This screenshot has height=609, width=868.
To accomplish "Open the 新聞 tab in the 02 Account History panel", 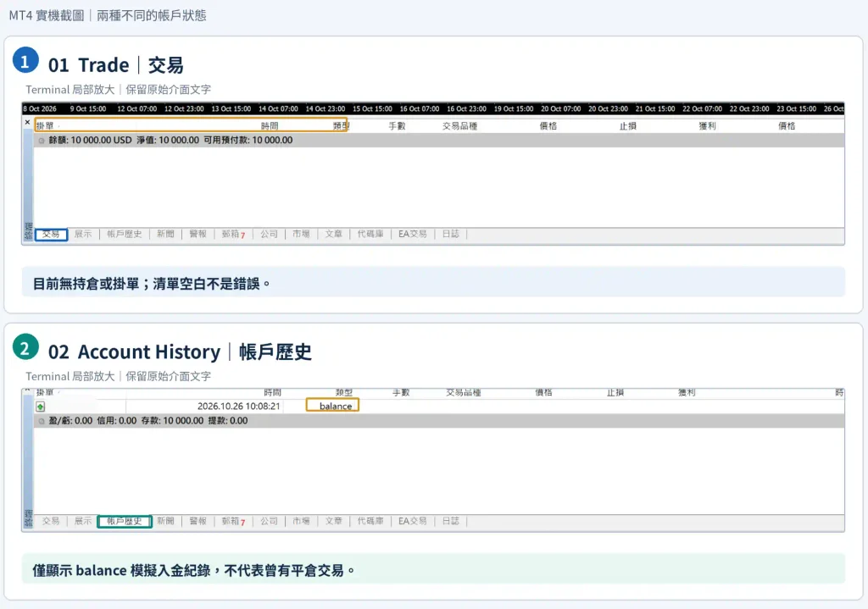I will (x=165, y=521).
